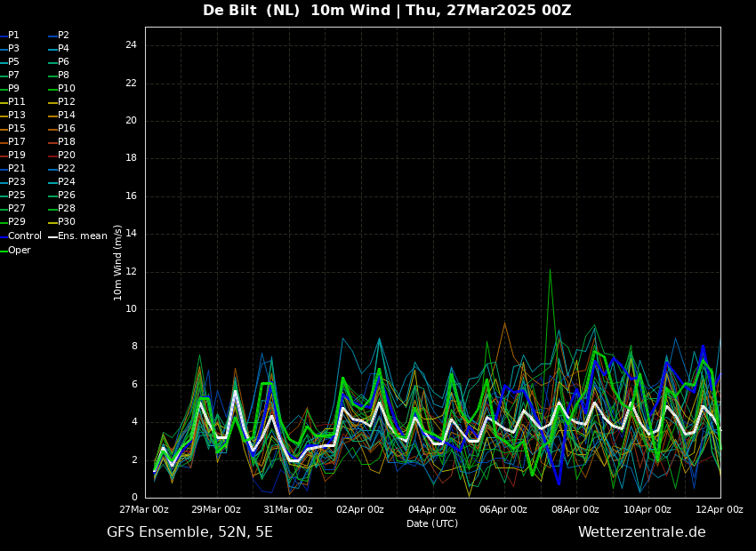Click the P16 legend label
The height and width of the screenshot is (551, 756).
(x=67, y=129)
